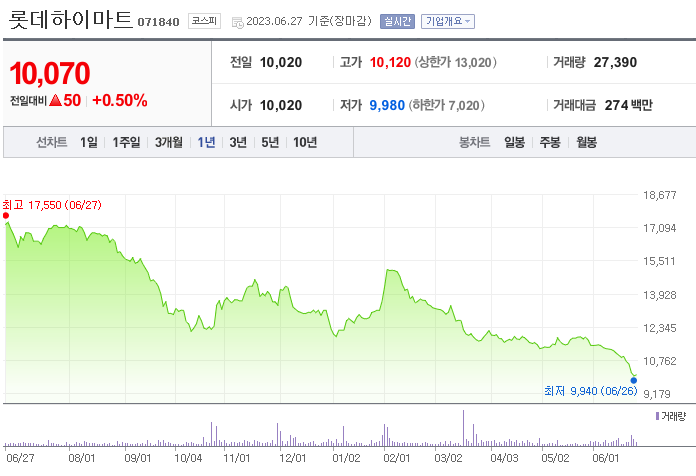The width and height of the screenshot is (696, 476).
Task: Click the 12/01 date axis label
Action: tap(293, 458)
